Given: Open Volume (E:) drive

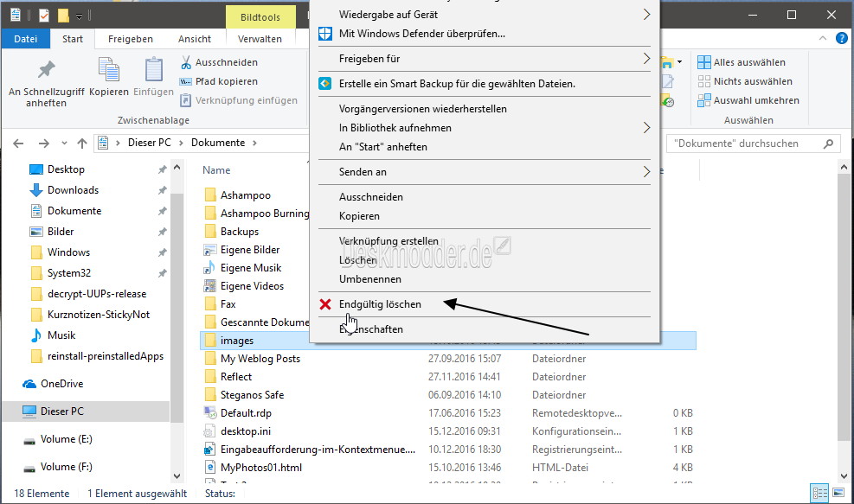Looking at the screenshot, I should (66, 439).
